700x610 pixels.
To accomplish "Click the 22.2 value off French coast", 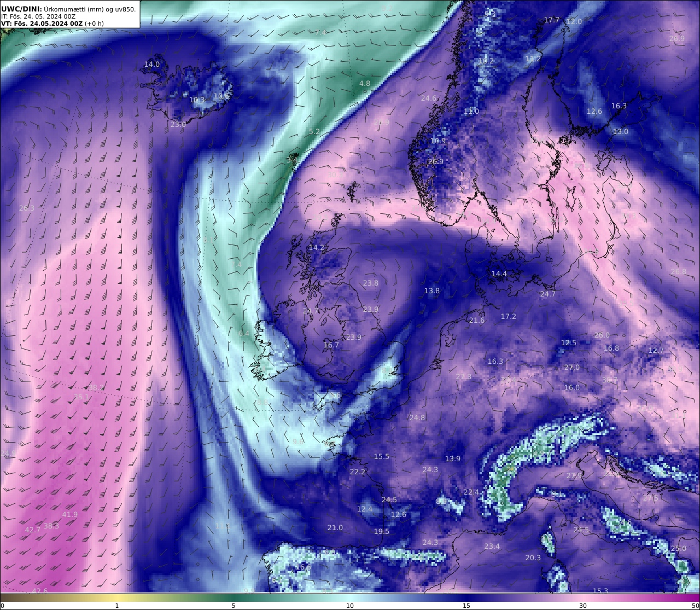I will click(357, 472).
